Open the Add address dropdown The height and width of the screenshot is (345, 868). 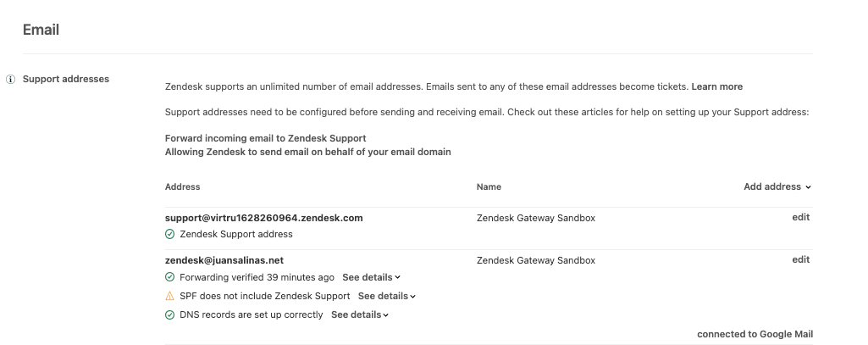tap(777, 186)
